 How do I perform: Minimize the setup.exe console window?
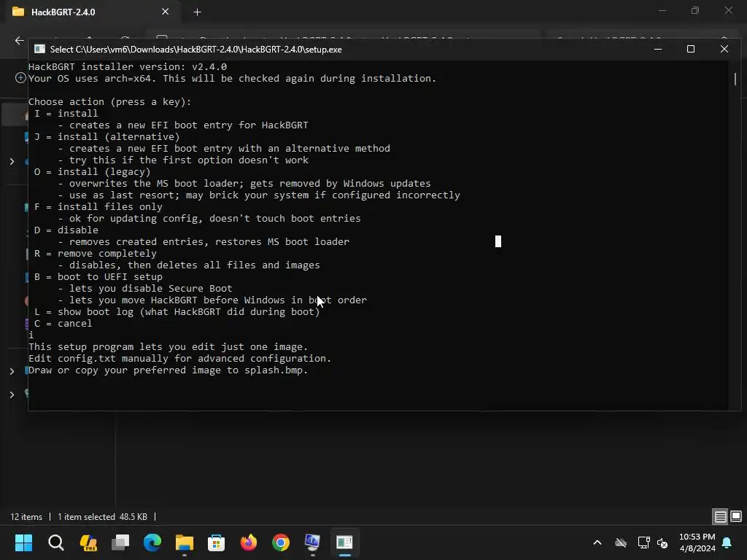click(x=658, y=49)
